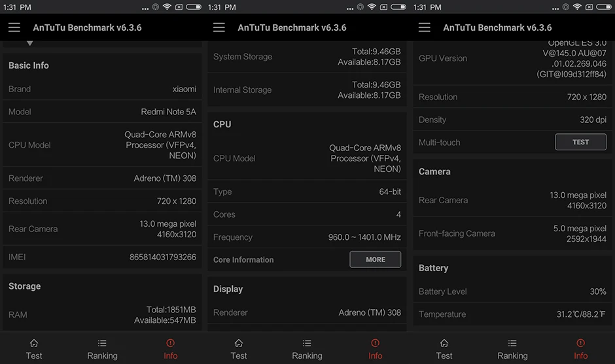This screenshot has height=364, width=615.
Task: Select the Resolution row on right screen
Action: 512,97
